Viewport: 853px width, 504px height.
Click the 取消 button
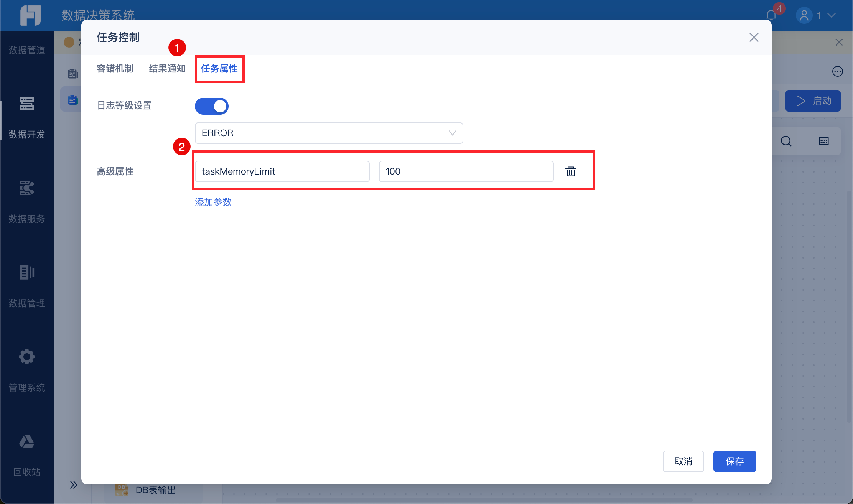click(683, 461)
